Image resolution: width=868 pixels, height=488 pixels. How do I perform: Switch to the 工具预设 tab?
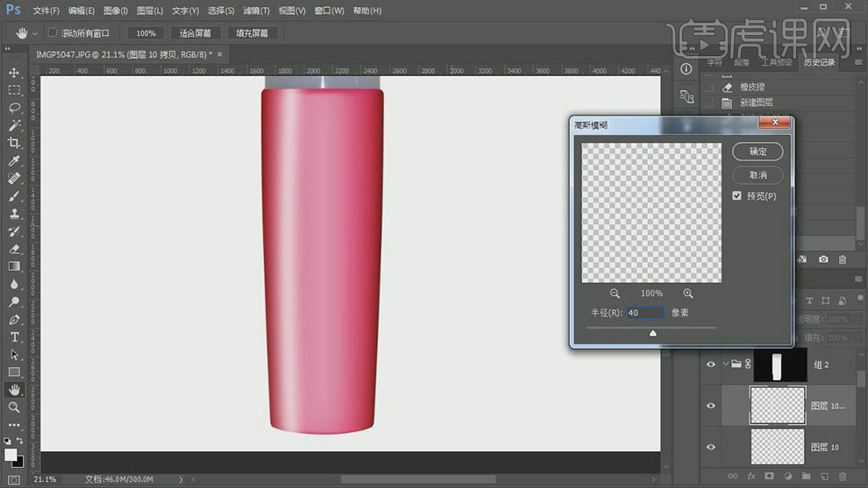click(x=776, y=62)
